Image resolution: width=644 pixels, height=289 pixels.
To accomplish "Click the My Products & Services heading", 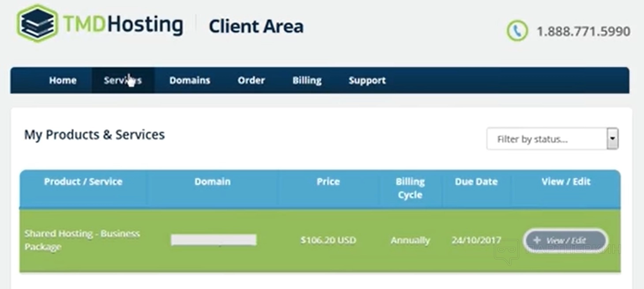I will pyautogui.click(x=94, y=135).
